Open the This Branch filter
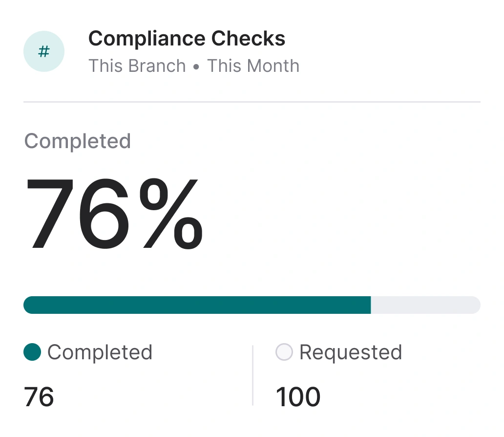 (x=137, y=66)
